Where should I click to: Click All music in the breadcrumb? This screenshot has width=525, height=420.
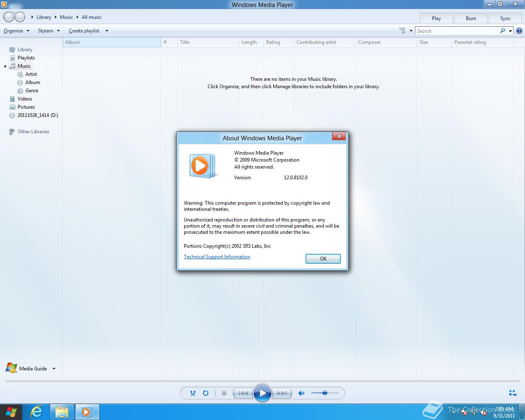[x=91, y=17]
